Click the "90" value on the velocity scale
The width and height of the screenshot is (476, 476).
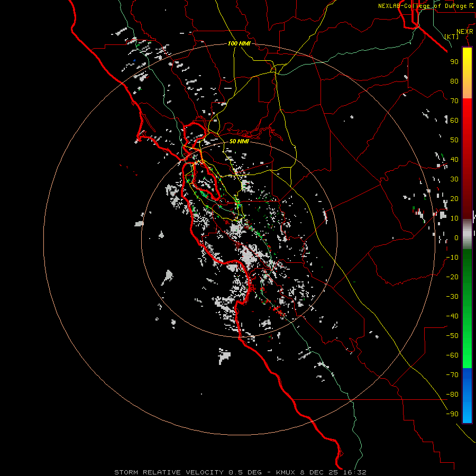[x=454, y=62]
